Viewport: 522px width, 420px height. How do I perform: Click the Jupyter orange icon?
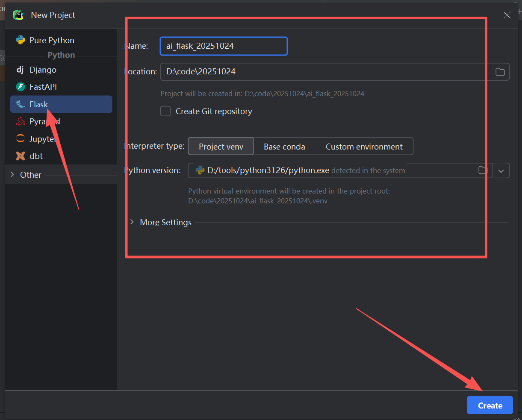[20, 139]
